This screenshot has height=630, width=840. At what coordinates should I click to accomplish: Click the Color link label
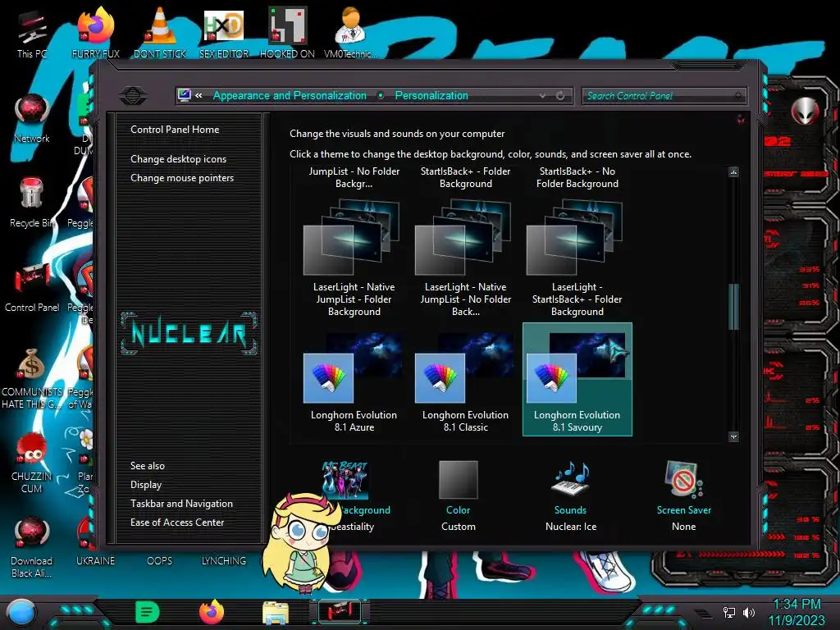(x=458, y=510)
